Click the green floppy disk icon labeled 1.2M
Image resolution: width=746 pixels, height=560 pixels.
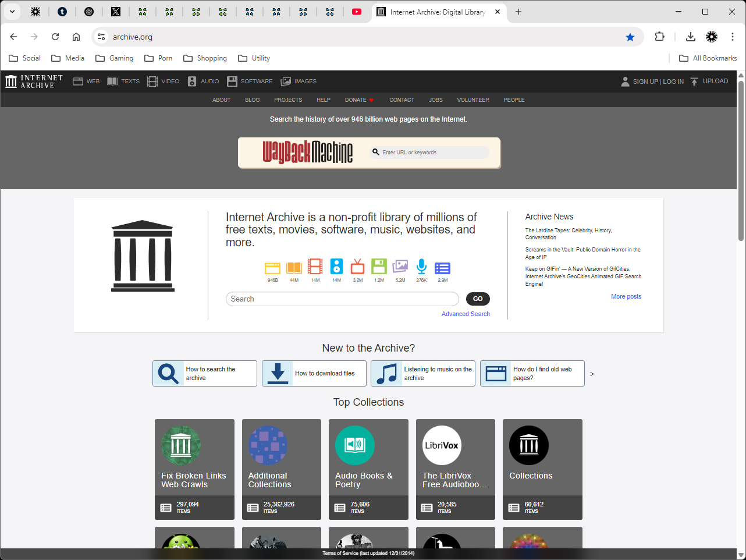(x=379, y=267)
